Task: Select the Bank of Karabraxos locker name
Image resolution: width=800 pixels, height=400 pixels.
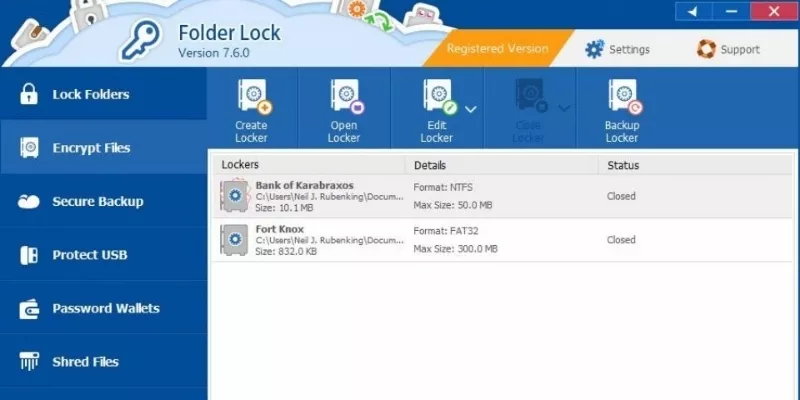Action: tap(305, 185)
